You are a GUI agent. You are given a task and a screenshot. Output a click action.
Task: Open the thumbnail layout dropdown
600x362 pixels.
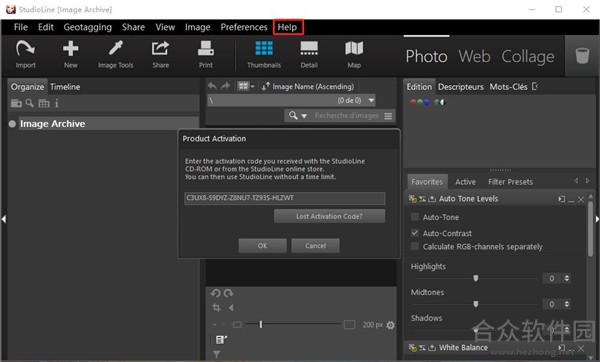coord(246,86)
